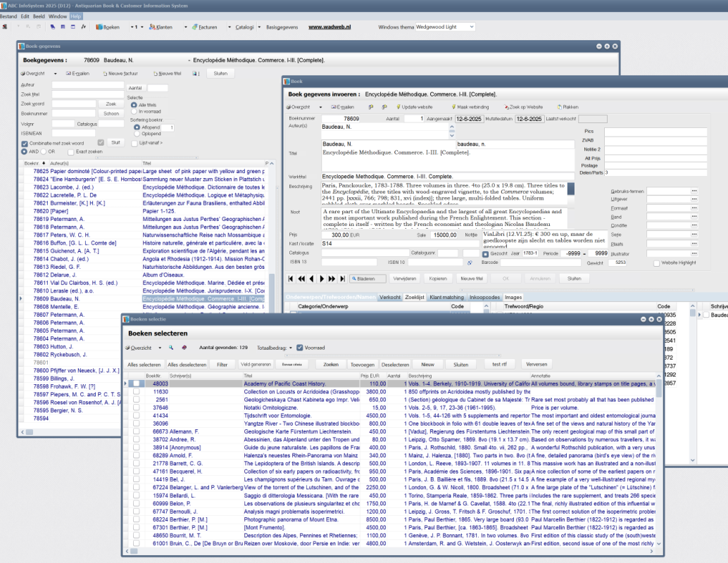728x563 pixels.
Task: Enable the Website Highlight checkbox
Action: (x=657, y=262)
